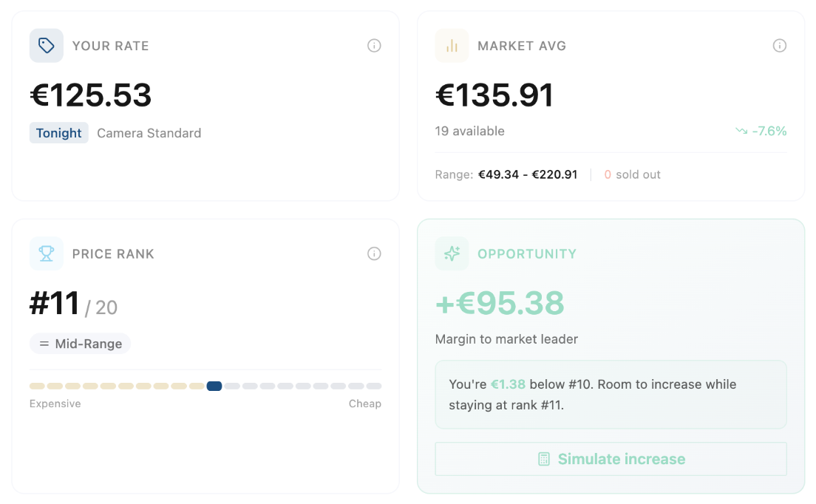Image resolution: width=816 pixels, height=504 pixels.
Task: Click the #11 rank number
Action: (x=55, y=304)
